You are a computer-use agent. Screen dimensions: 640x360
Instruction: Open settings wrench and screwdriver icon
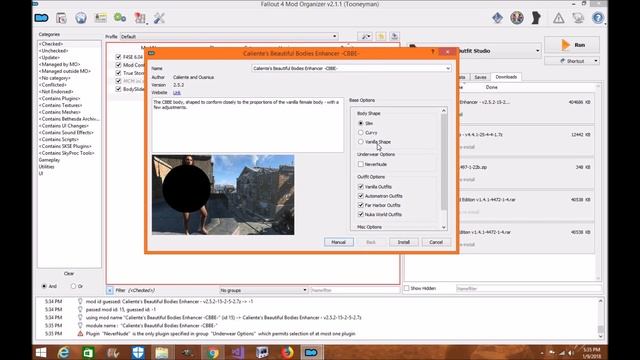[159, 18]
